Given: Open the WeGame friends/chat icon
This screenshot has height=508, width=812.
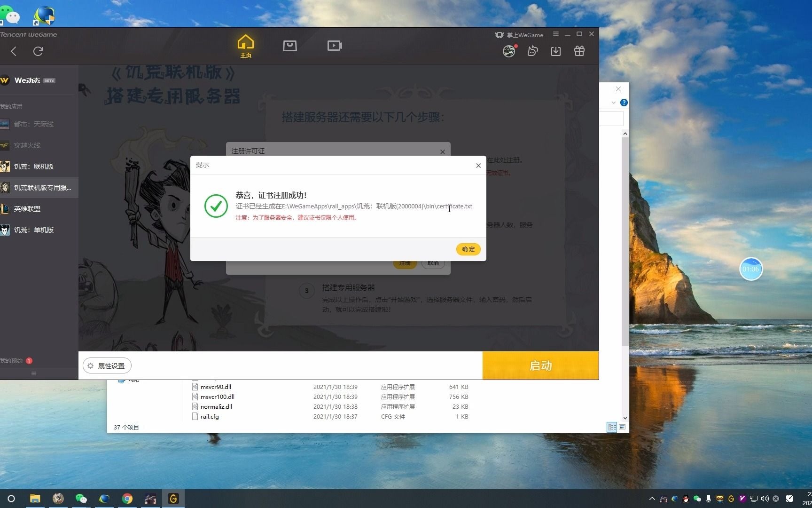Looking at the screenshot, I should tap(532, 51).
